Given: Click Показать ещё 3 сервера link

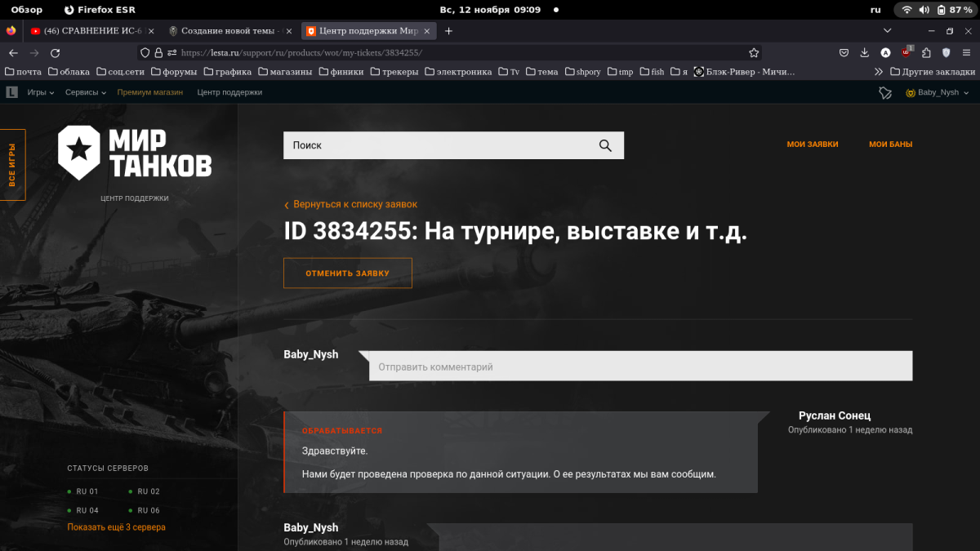Looking at the screenshot, I should [116, 527].
